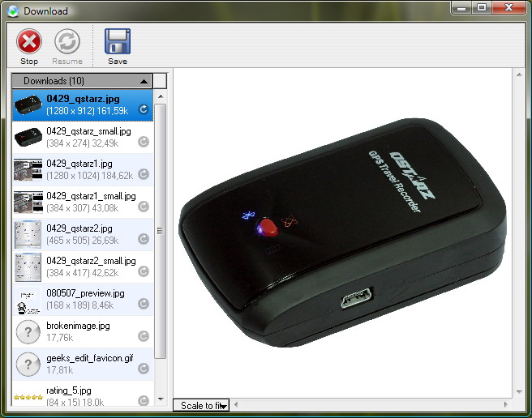Select 0429_qstarz2.jpg in the download list
532x418 pixels.
click(x=81, y=234)
